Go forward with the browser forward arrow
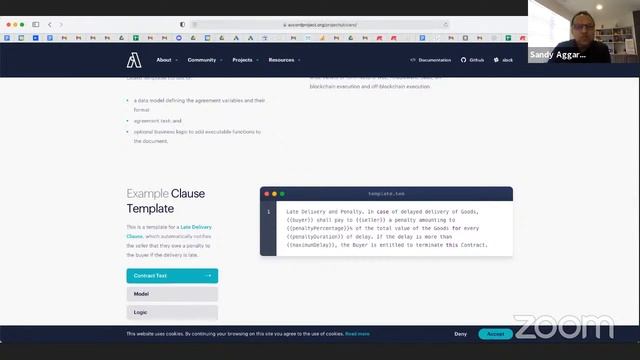The image size is (640, 360). point(61,24)
